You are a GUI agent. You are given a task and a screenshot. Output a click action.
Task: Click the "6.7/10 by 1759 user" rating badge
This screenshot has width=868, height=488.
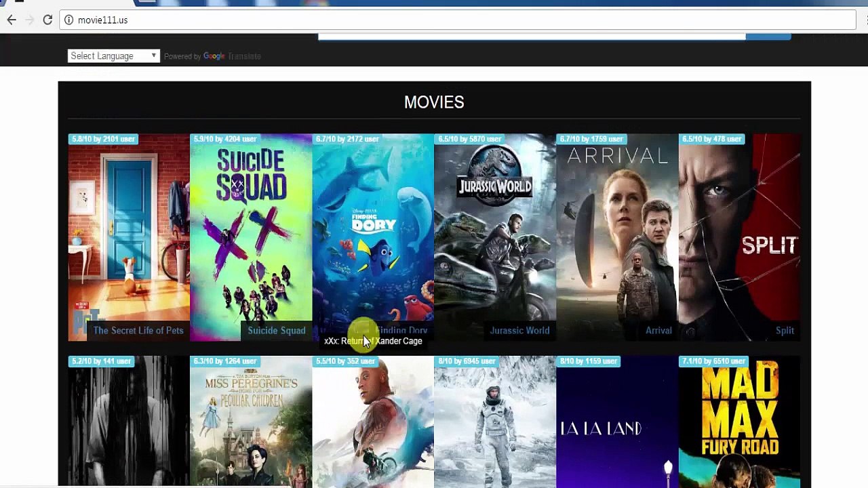point(591,139)
